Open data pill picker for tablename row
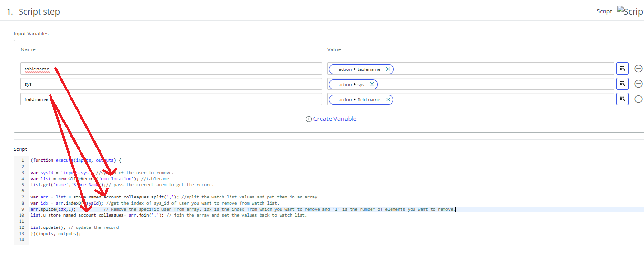Viewport: 644px width, 257px height. [x=623, y=69]
